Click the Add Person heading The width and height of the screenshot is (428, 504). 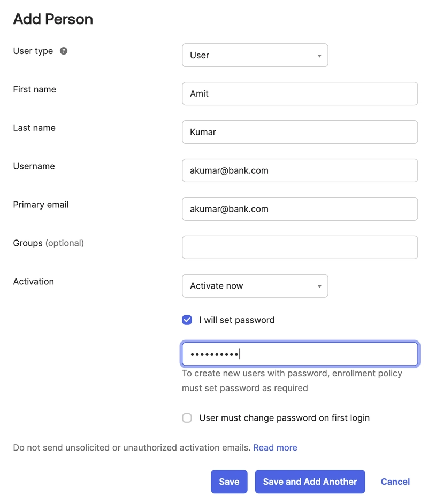click(53, 19)
